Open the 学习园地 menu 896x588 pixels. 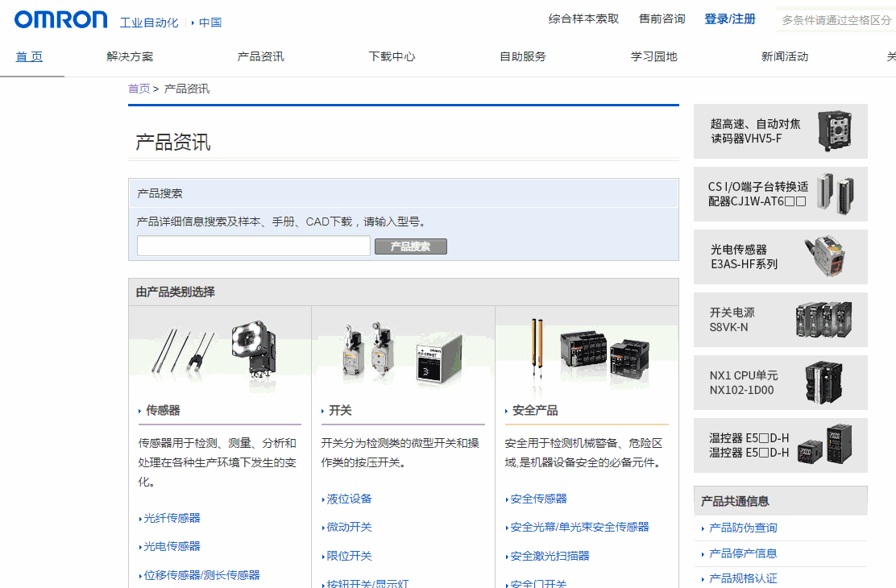coord(656,56)
